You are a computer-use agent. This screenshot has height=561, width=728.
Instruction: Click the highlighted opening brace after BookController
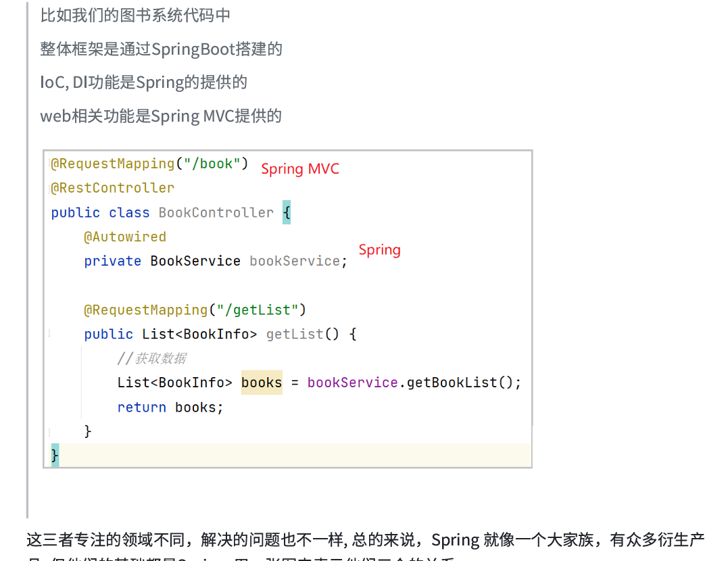pos(287,212)
